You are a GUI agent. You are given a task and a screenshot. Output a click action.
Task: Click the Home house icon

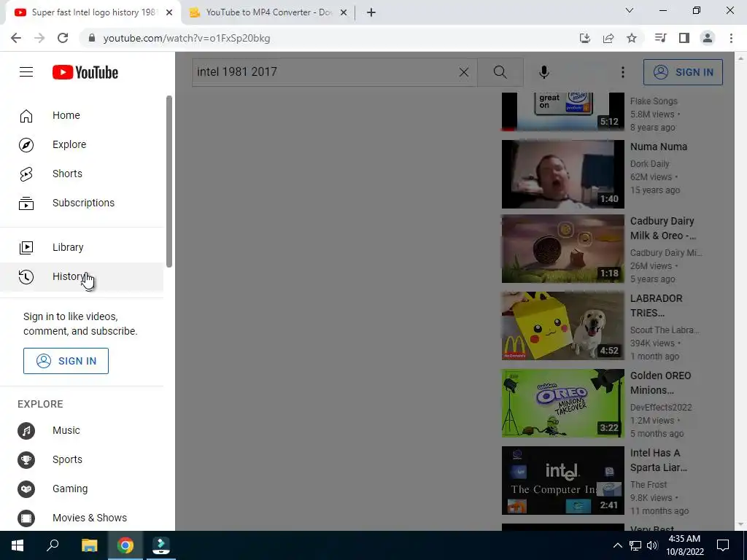26,116
